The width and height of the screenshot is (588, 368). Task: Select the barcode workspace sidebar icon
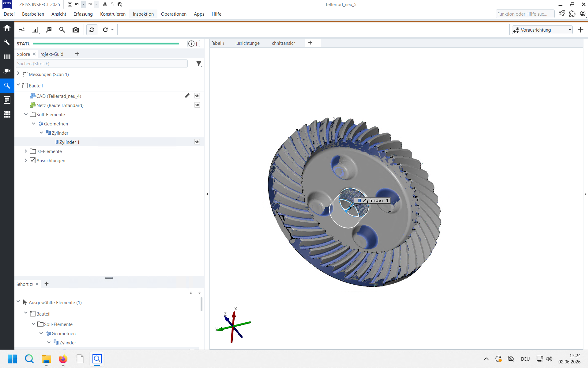click(x=7, y=57)
